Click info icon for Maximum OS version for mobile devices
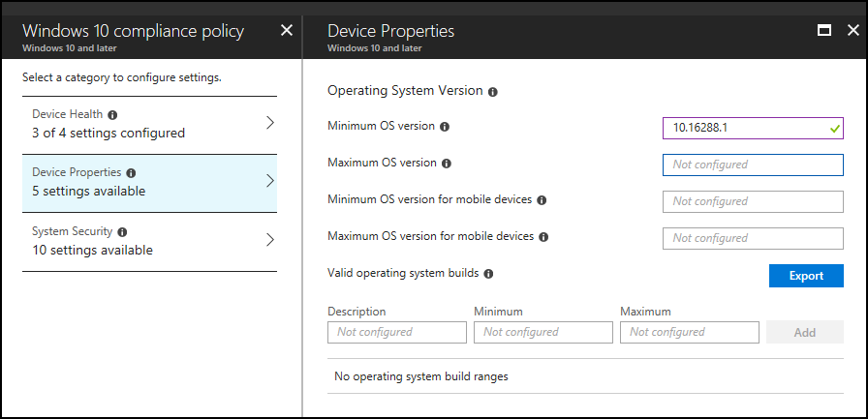Image resolution: width=868 pixels, height=419 pixels. [543, 236]
